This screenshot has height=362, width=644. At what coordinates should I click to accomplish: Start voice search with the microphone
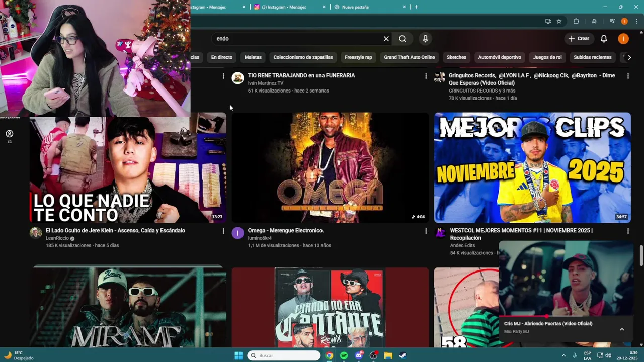point(426,39)
